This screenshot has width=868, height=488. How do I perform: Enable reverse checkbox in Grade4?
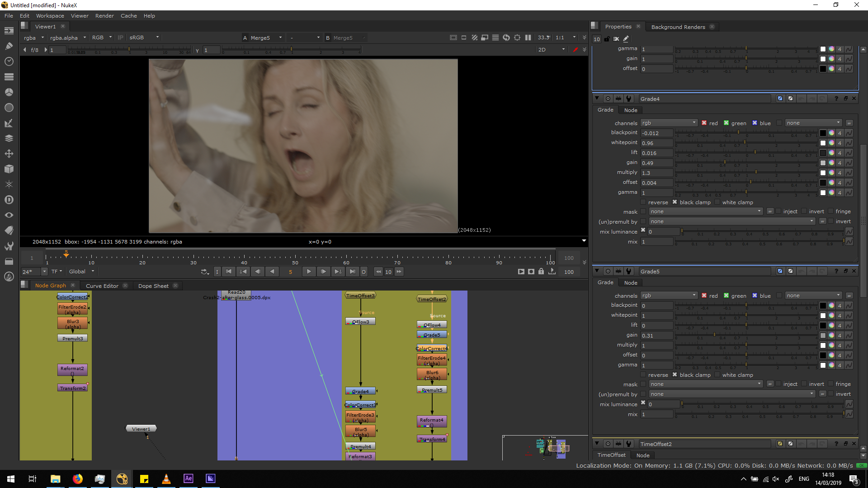[x=643, y=202]
